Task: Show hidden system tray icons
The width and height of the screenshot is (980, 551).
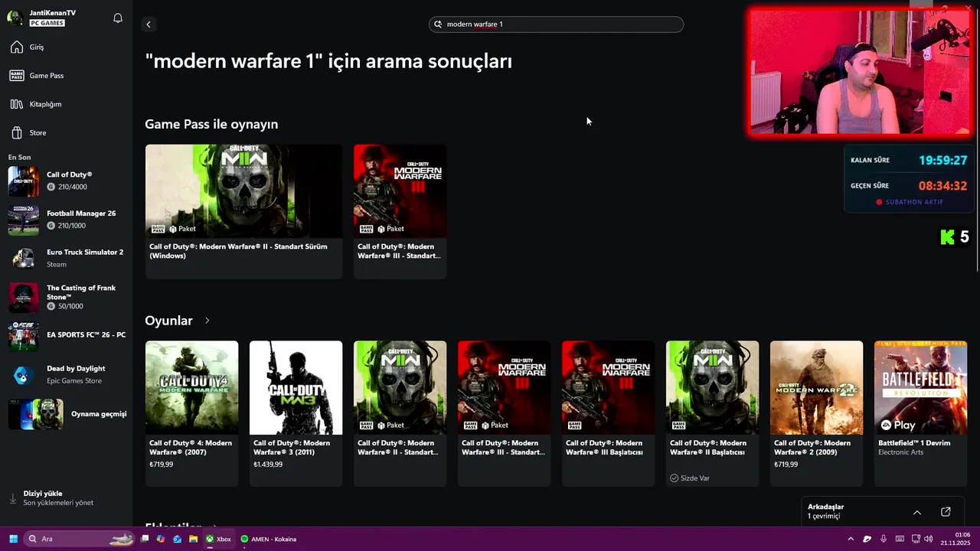Action: point(850,539)
